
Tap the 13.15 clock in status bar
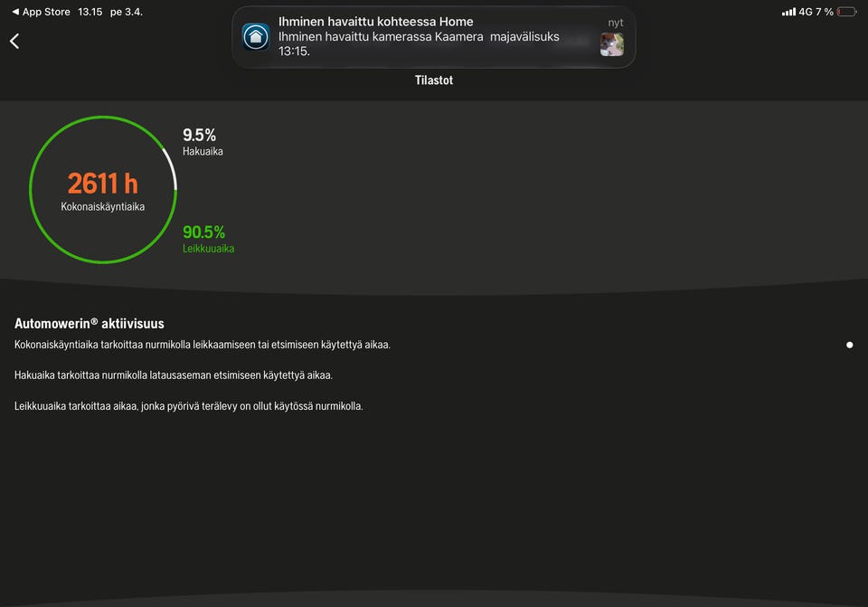(90, 12)
